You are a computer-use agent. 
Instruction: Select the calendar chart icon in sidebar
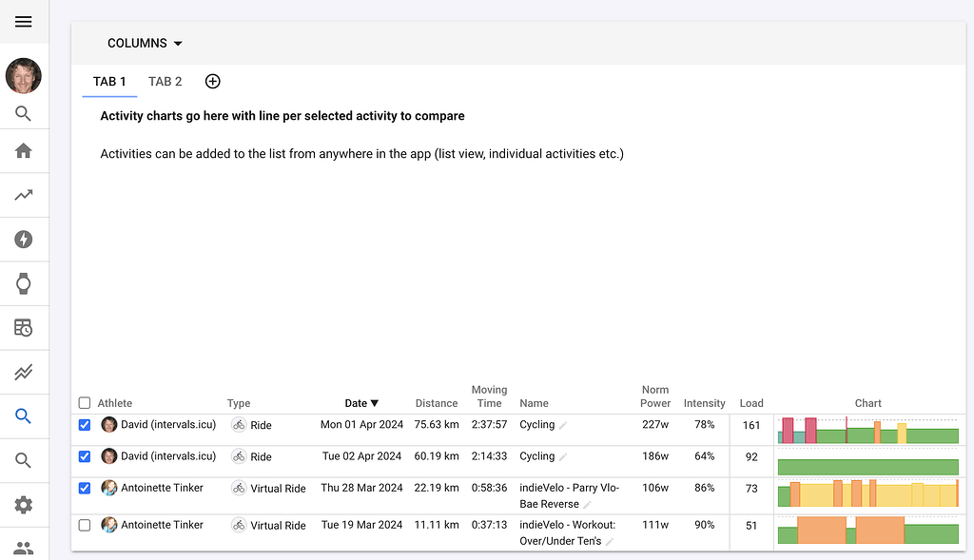point(24,326)
